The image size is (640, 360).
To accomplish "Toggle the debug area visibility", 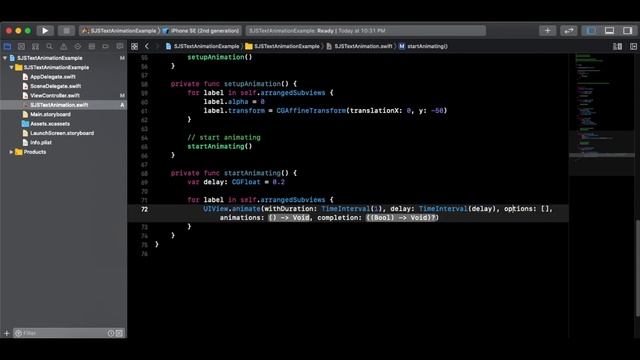I will (x=609, y=31).
